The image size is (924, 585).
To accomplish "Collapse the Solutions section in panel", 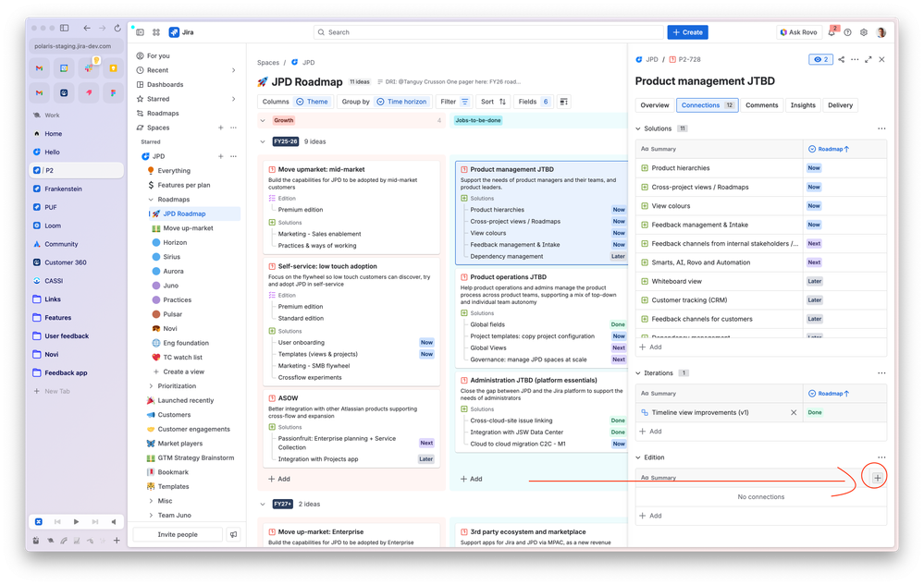I will point(638,128).
